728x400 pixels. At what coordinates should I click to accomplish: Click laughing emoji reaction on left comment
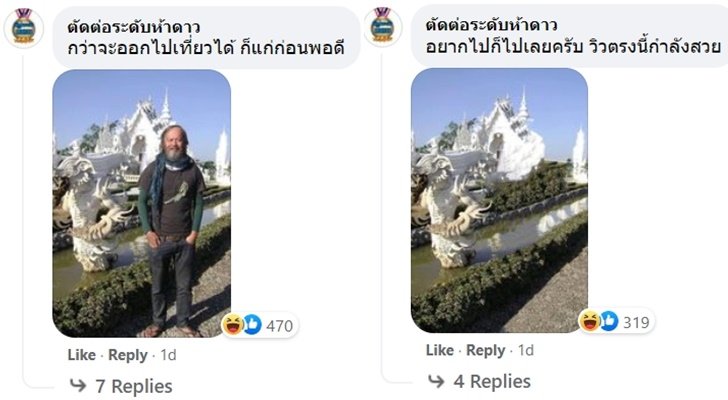(x=232, y=324)
